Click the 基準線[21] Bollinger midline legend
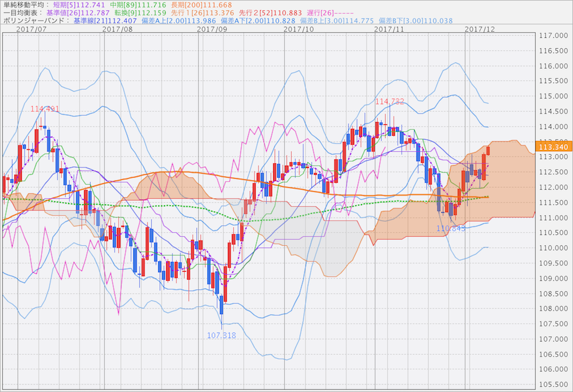Screen dimensions: 573x392 click(x=105, y=21)
